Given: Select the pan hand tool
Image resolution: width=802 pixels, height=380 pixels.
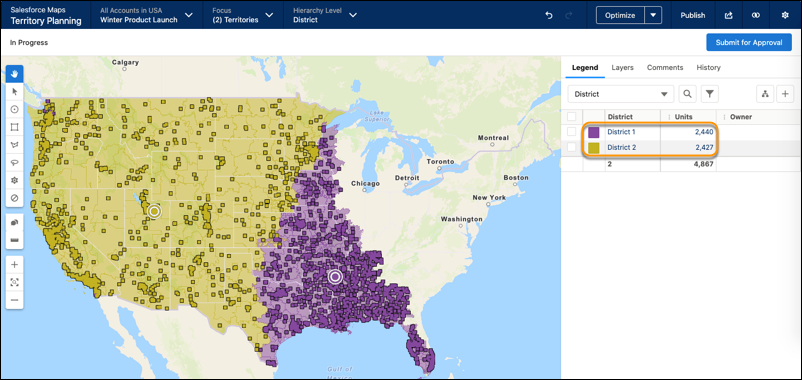Looking at the screenshot, I should [x=14, y=74].
